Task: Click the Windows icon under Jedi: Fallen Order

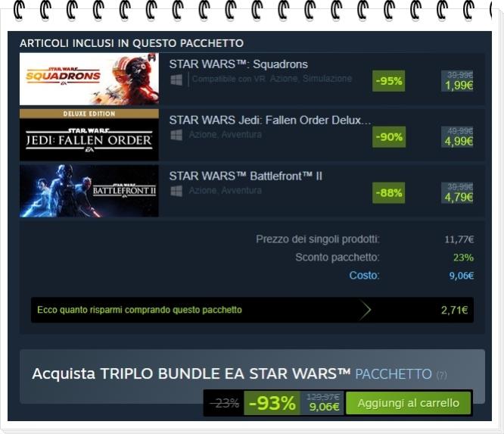Action: [176, 135]
